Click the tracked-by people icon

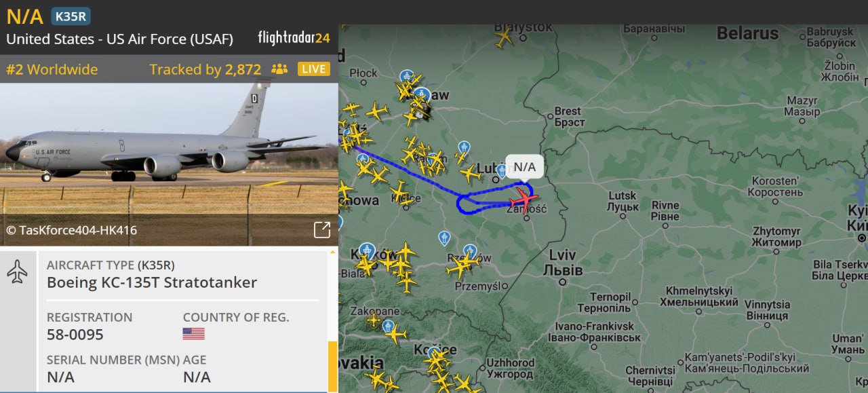pos(279,69)
